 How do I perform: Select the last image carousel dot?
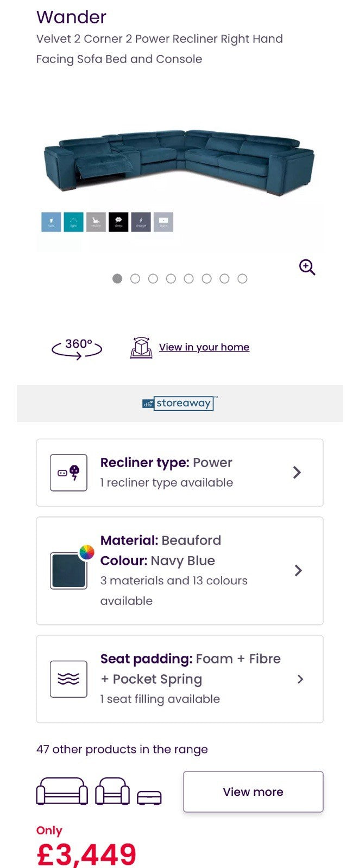[242, 279]
